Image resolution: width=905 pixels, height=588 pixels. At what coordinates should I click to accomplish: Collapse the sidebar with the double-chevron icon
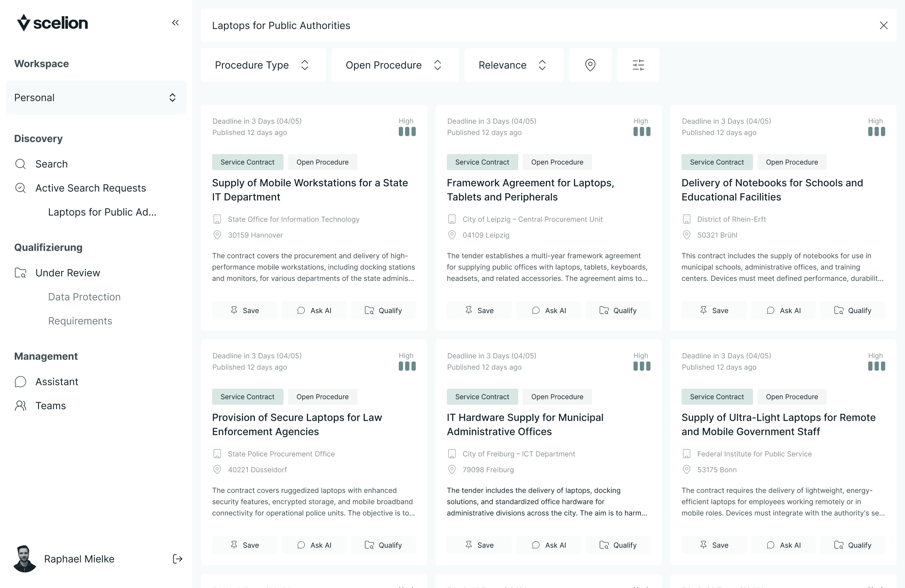tap(175, 22)
